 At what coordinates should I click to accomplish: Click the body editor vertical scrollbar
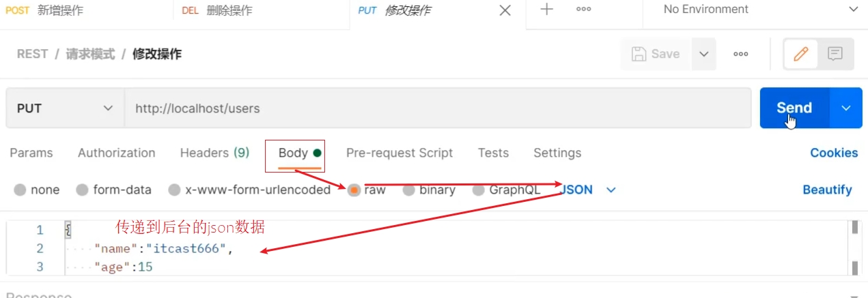click(854, 249)
